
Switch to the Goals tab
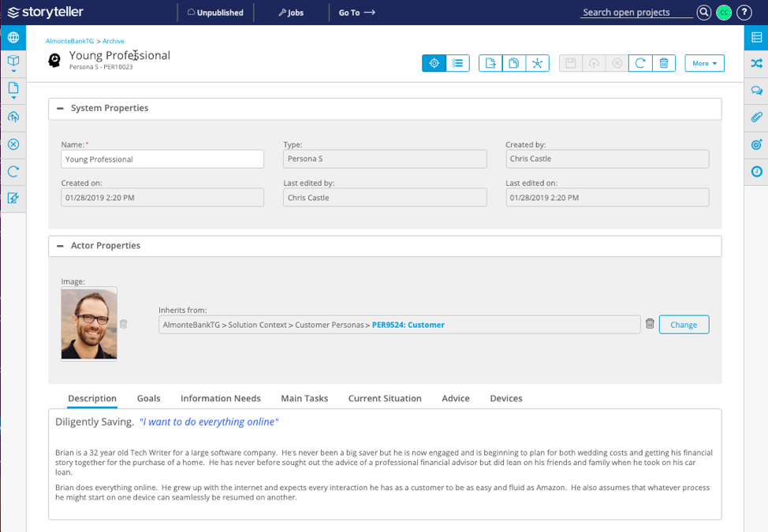pos(148,399)
